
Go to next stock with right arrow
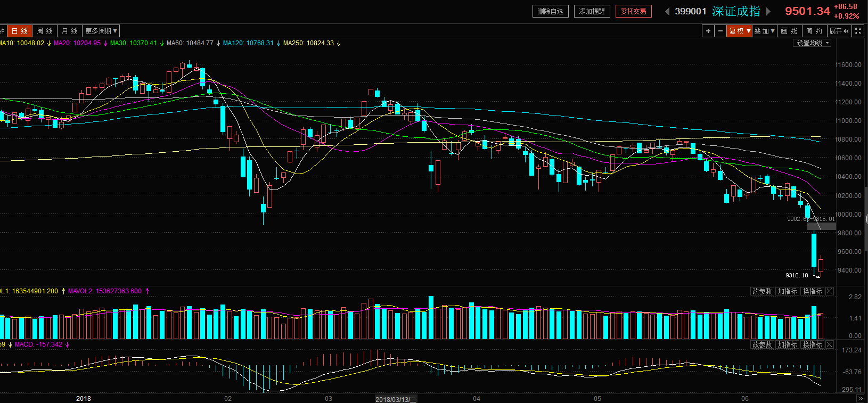pos(768,11)
